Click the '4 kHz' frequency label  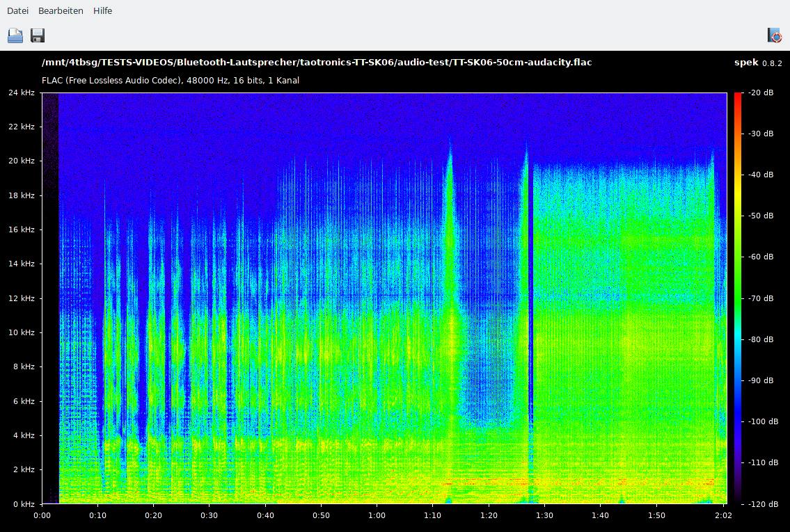24,435
